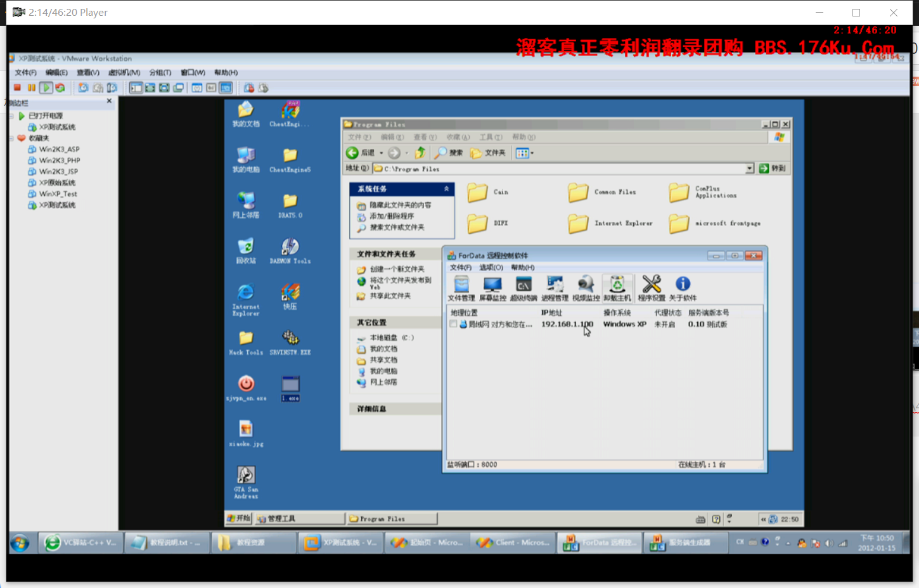Take a snapshot via VMware toolbar
919x588 pixels.
83,87
